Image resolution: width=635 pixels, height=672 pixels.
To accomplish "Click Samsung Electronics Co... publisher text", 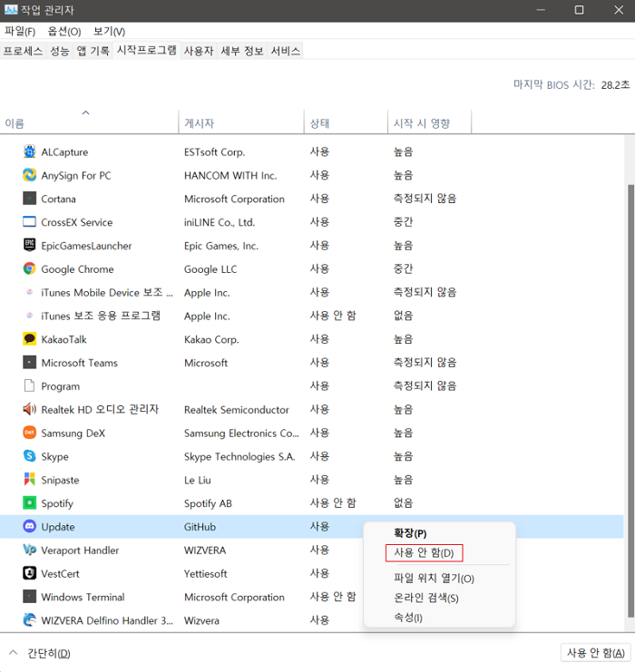I will (x=241, y=433).
